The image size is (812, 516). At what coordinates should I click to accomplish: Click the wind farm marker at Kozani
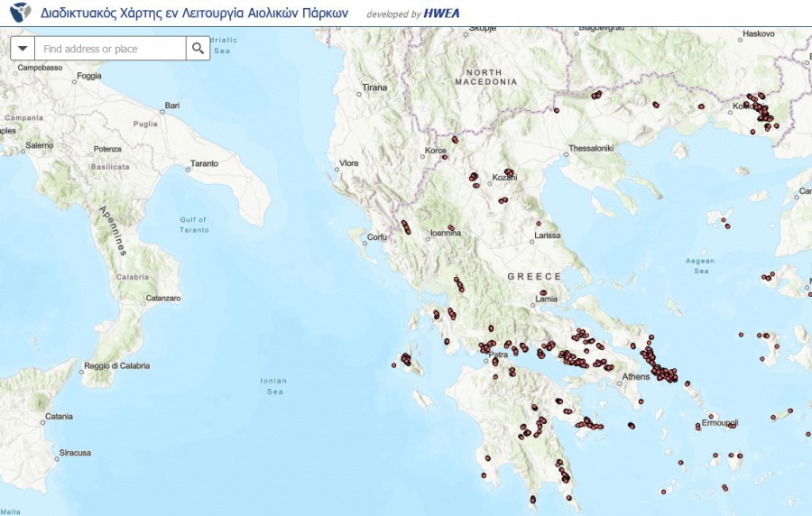pyautogui.click(x=509, y=171)
